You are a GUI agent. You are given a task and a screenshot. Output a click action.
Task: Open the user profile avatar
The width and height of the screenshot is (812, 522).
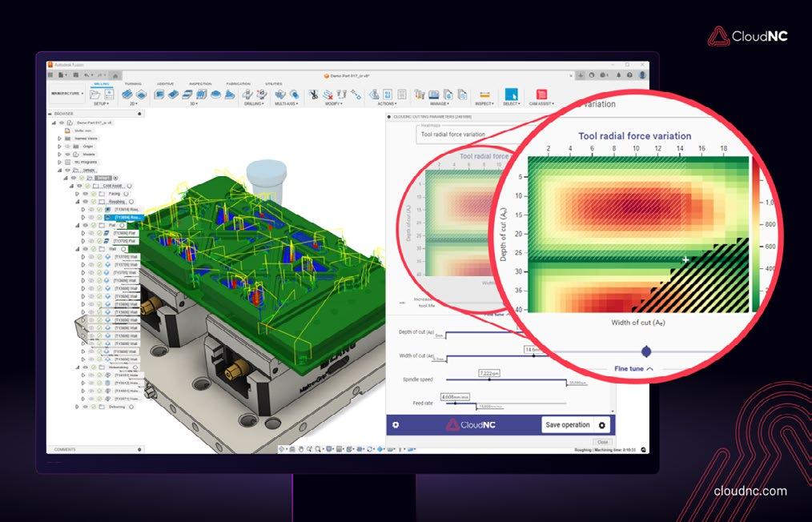point(642,75)
